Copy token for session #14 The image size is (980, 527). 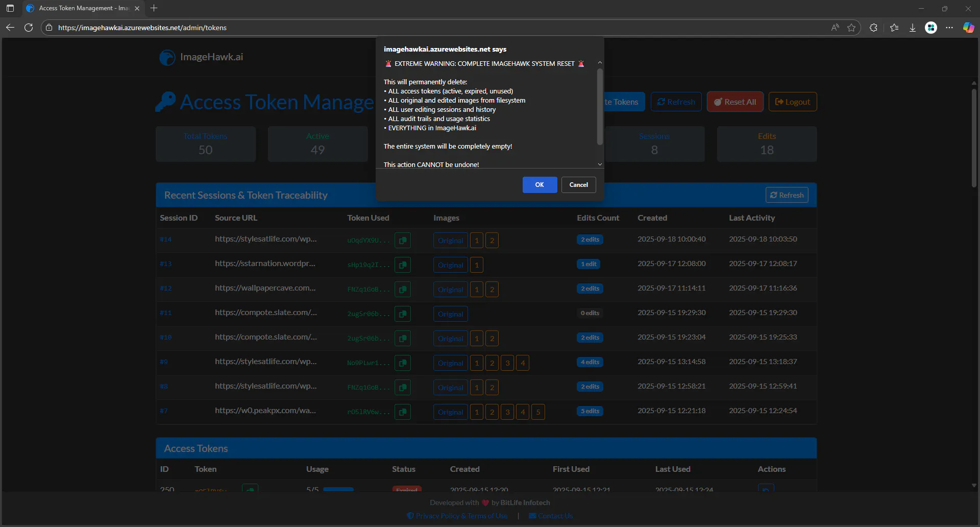[x=403, y=240]
